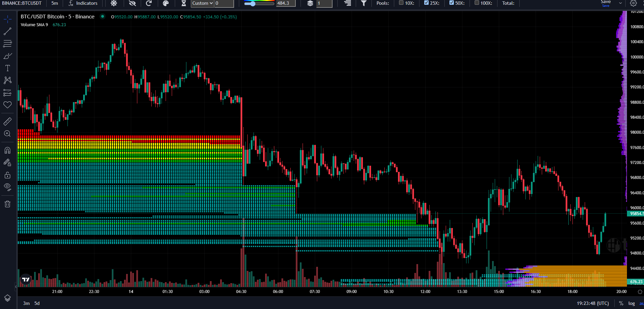Select the ruler measure tool
The height and width of the screenshot is (309, 644).
pos(7,121)
